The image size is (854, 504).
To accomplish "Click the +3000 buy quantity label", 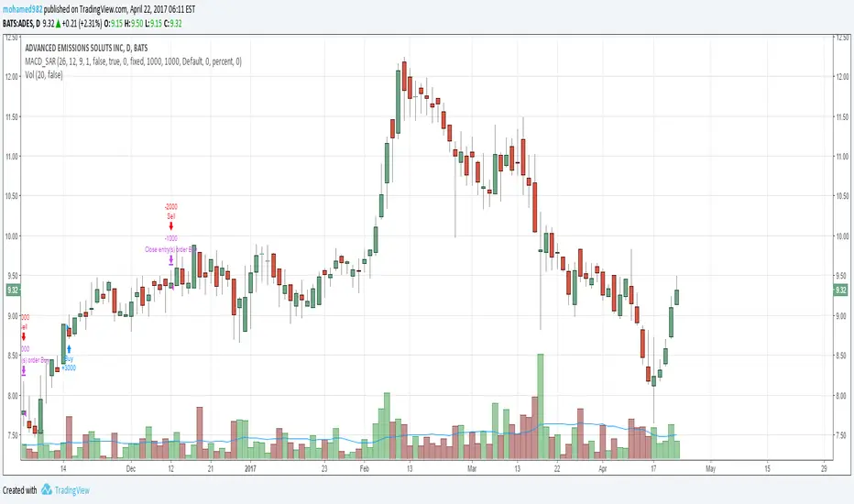I will coord(69,367).
